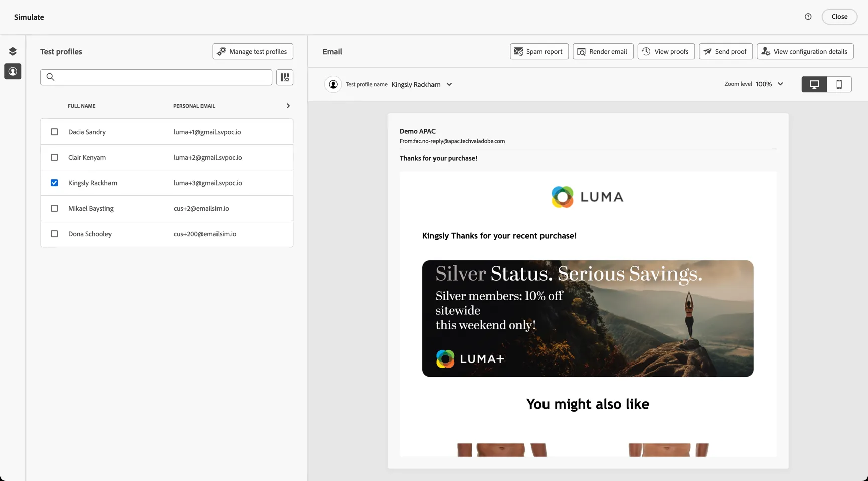Enable the Mikael Baysting checkbox
Screen dimensions: 868x481
pos(54,208)
